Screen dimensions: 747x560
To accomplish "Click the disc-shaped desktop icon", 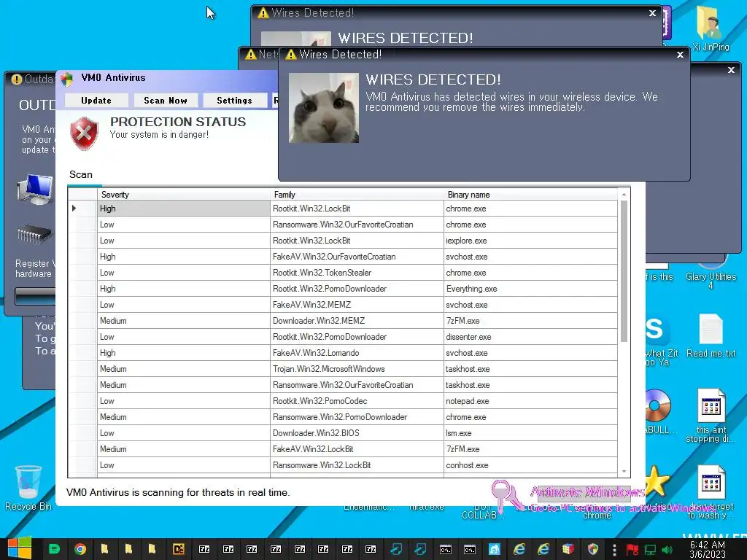I will (657, 405).
